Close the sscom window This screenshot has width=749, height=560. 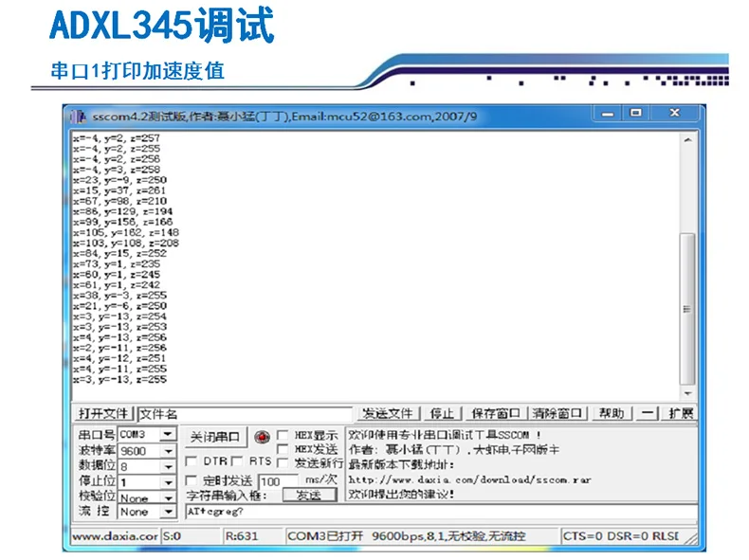click(674, 113)
